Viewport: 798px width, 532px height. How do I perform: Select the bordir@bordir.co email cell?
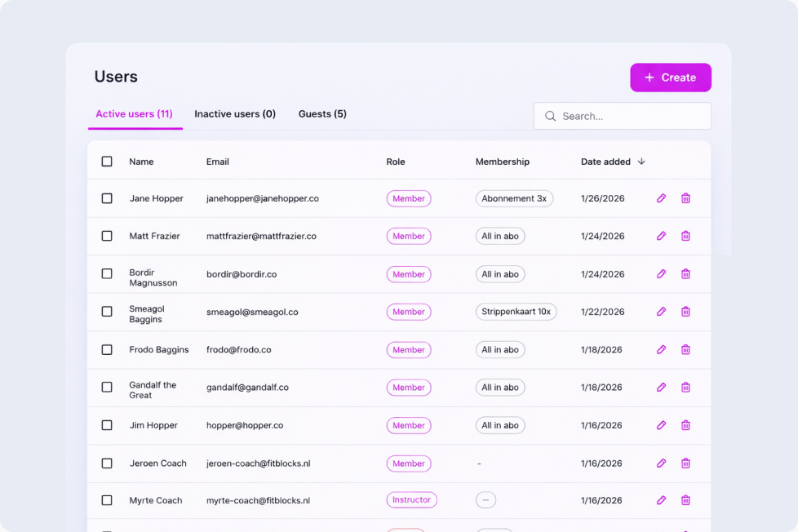pyautogui.click(x=242, y=274)
